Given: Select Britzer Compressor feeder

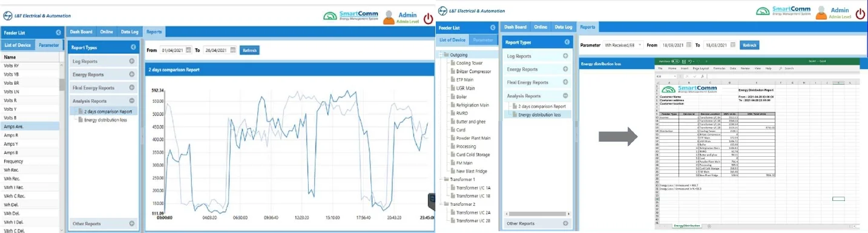Looking at the screenshot, I should [474, 71].
